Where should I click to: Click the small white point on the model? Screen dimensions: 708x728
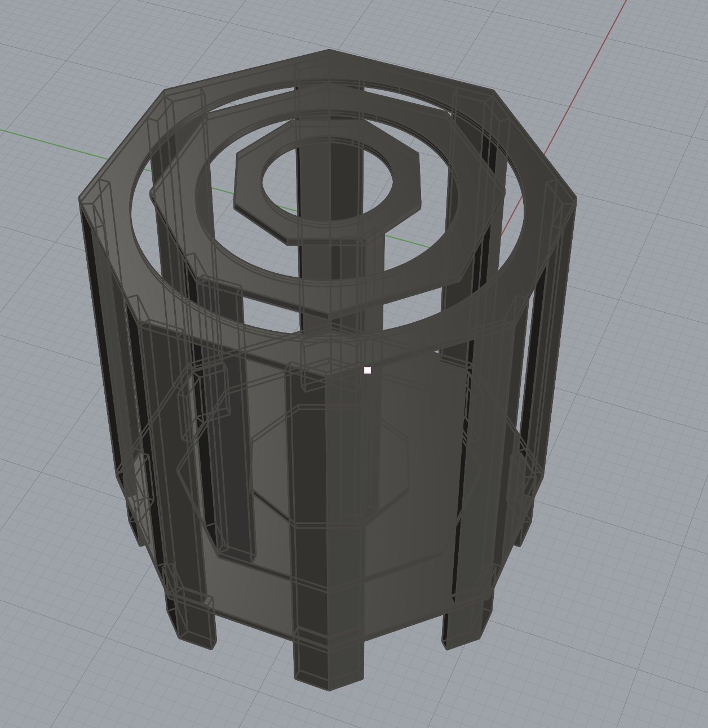coord(368,370)
